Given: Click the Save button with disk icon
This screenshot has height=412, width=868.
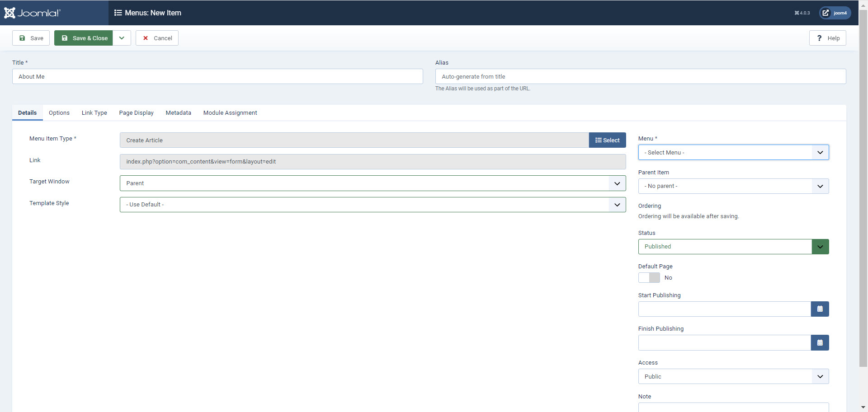Looking at the screenshot, I should tap(31, 38).
